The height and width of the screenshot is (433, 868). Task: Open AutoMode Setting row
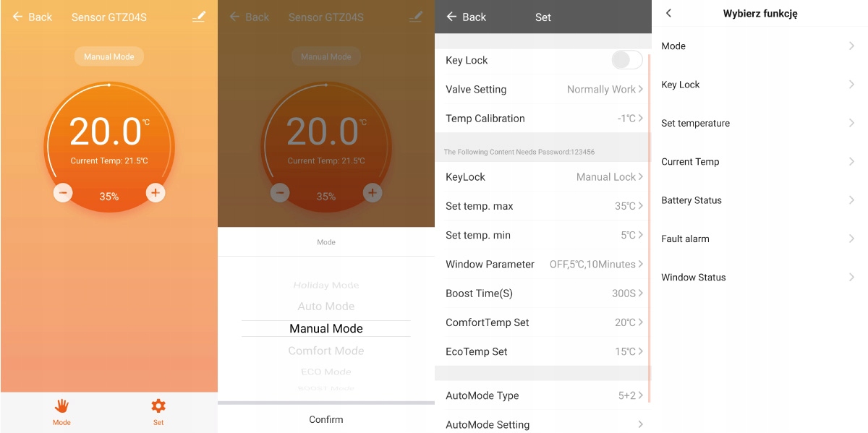(542, 424)
